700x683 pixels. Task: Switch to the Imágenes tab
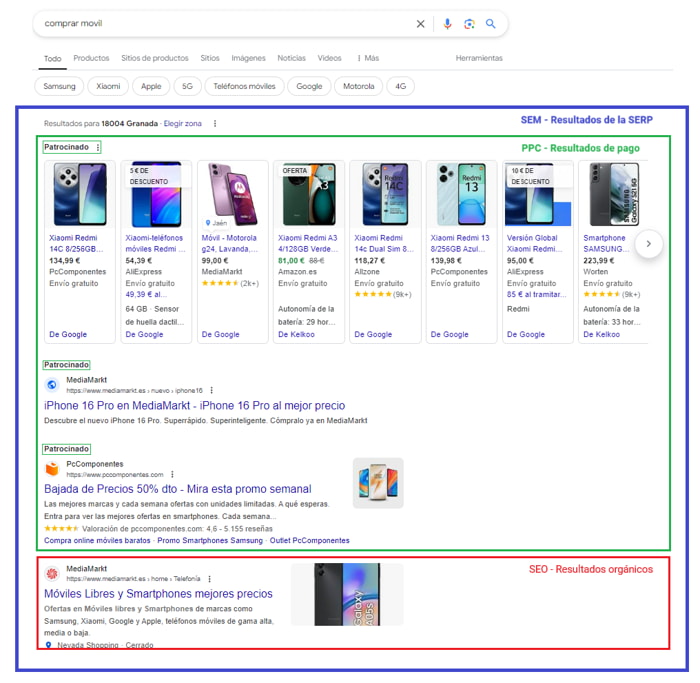click(x=248, y=58)
